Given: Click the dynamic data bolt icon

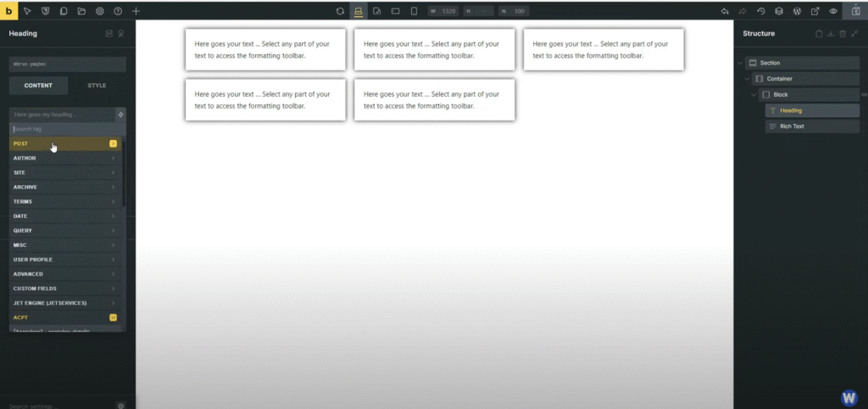Looking at the screenshot, I should click(121, 115).
